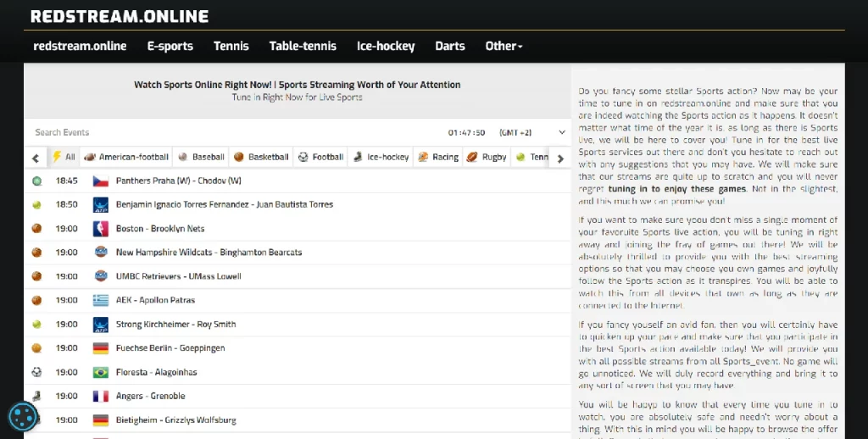Click sport icon on Panthers Praha row

(x=36, y=181)
